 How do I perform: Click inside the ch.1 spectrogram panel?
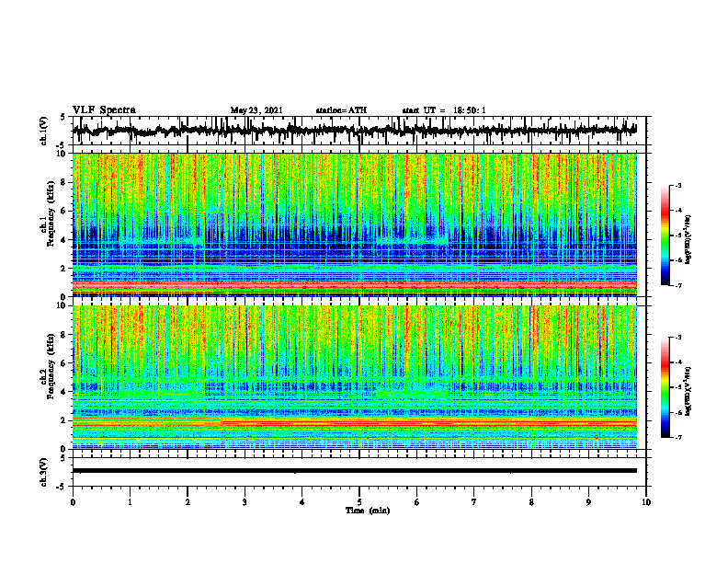pos(355,224)
